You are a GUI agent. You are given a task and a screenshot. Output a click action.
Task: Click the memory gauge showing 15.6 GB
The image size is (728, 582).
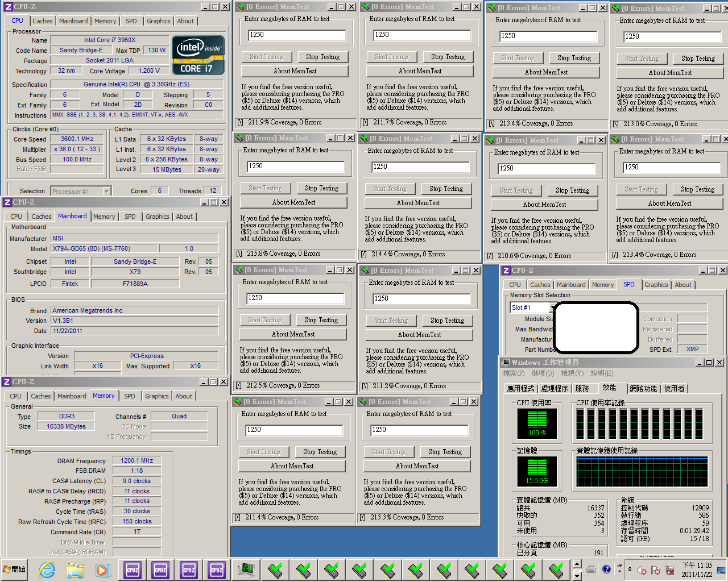tap(537, 471)
